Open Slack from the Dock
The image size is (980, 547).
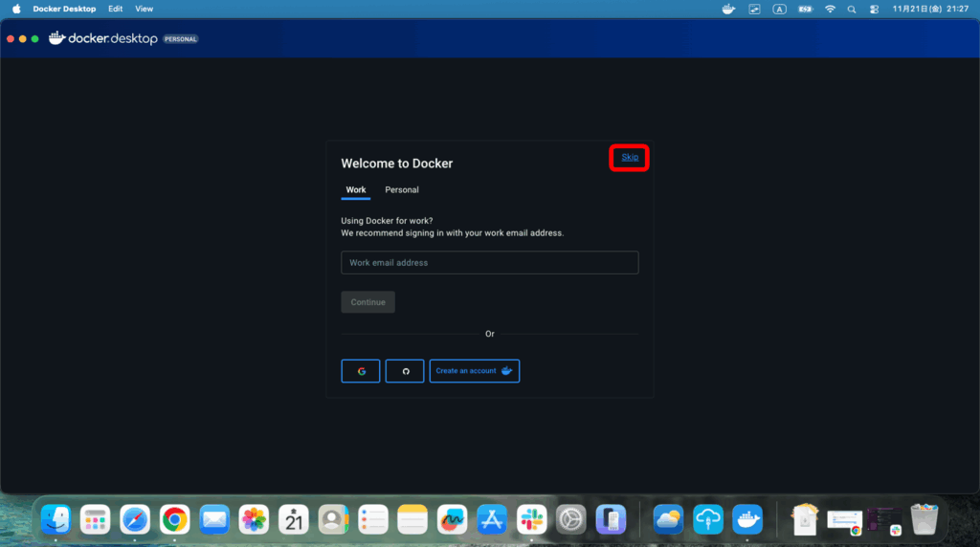point(531,519)
